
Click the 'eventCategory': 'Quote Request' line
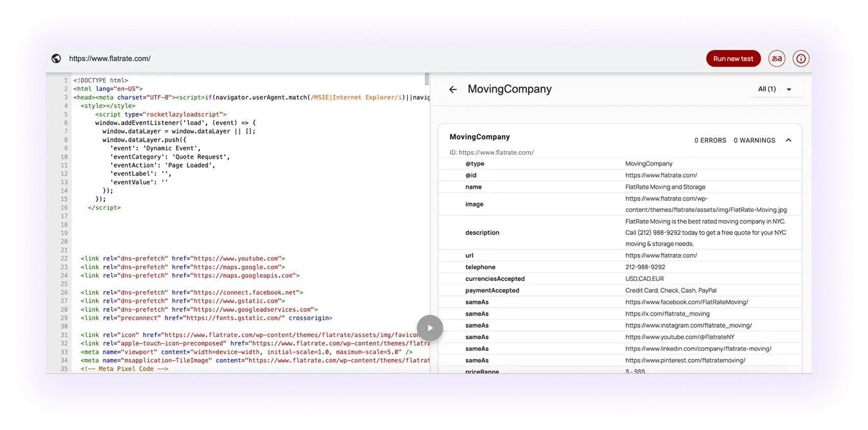170,157
